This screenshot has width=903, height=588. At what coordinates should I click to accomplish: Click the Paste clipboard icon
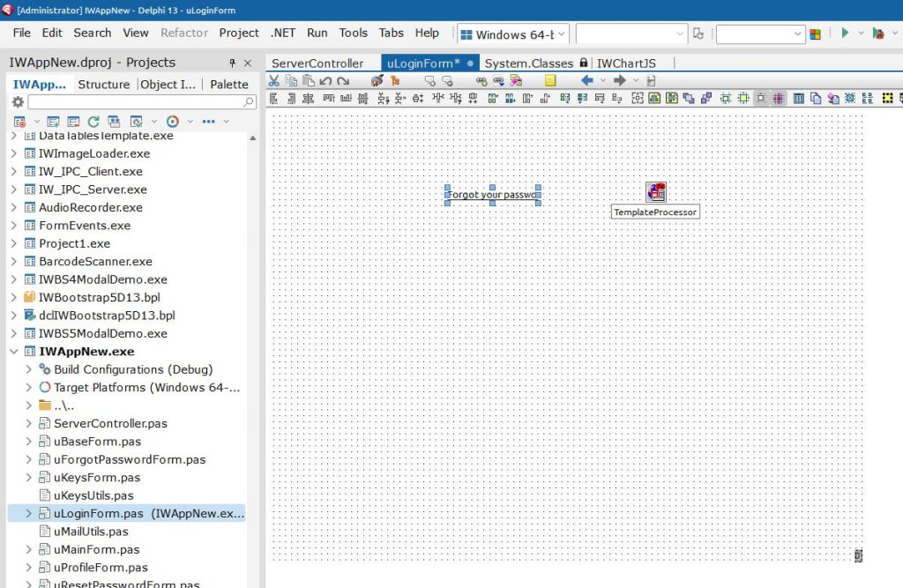309,80
